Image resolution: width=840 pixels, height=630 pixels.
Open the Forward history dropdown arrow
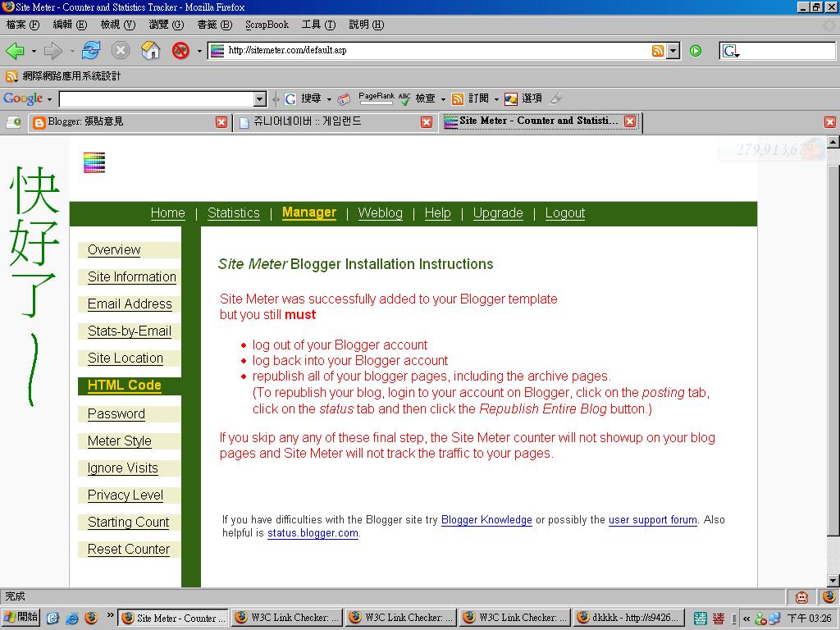[x=72, y=52]
